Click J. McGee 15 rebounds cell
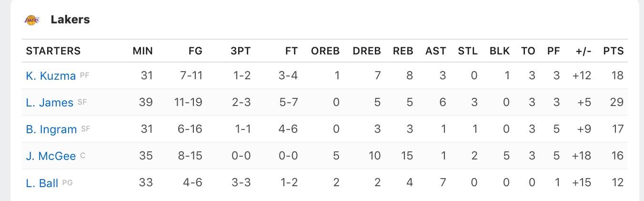Screen dimensions: 644x201 point(406,156)
